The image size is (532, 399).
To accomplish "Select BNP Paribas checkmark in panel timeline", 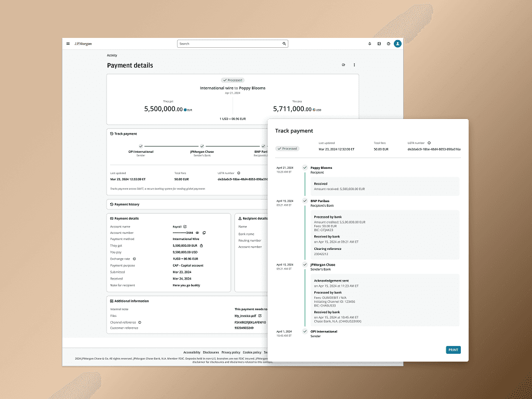I will click(305, 201).
